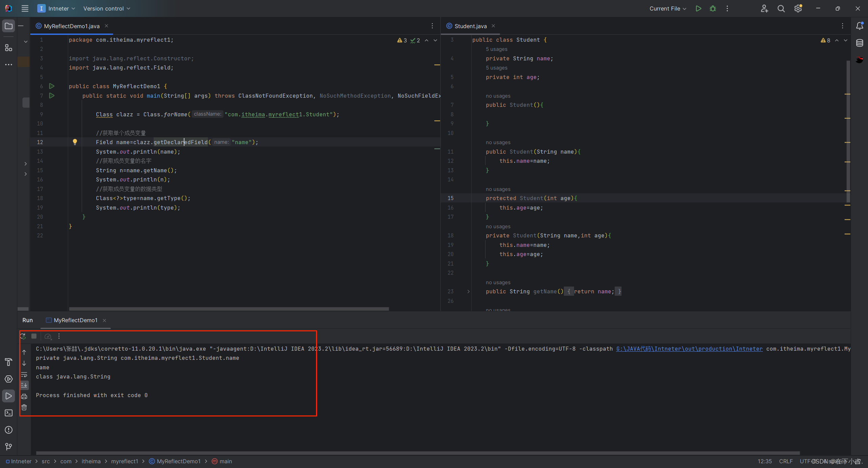Select the MyReflectDemo1.java editor tab
This screenshot has width=868, height=468.
click(x=72, y=26)
